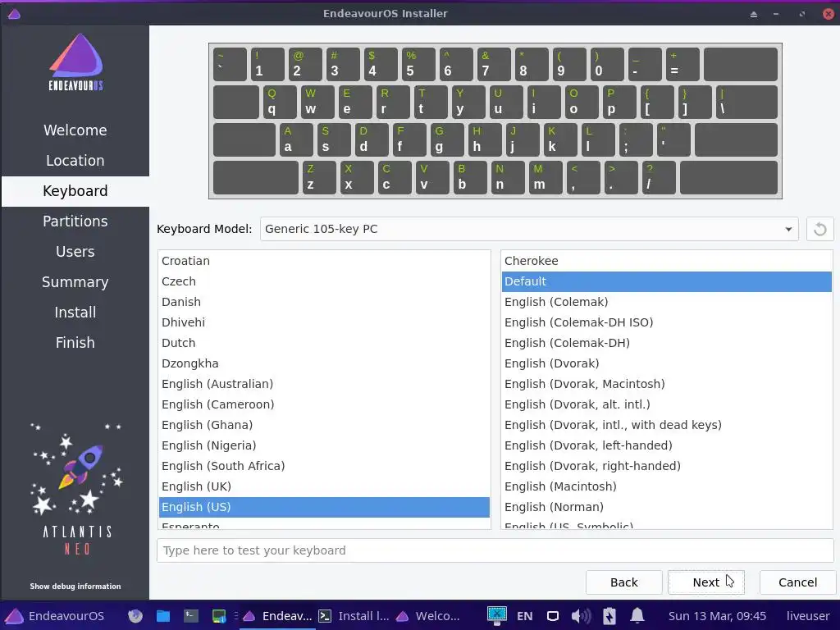The width and height of the screenshot is (840, 630).
Task: Click Show debug information link
Action: point(75,586)
